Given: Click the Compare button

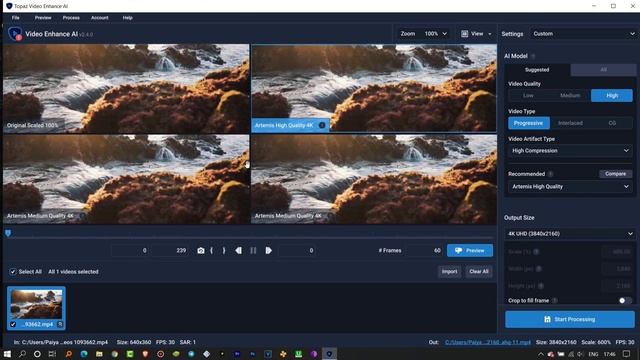Looking at the screenshot, I should tap(616, 174).
